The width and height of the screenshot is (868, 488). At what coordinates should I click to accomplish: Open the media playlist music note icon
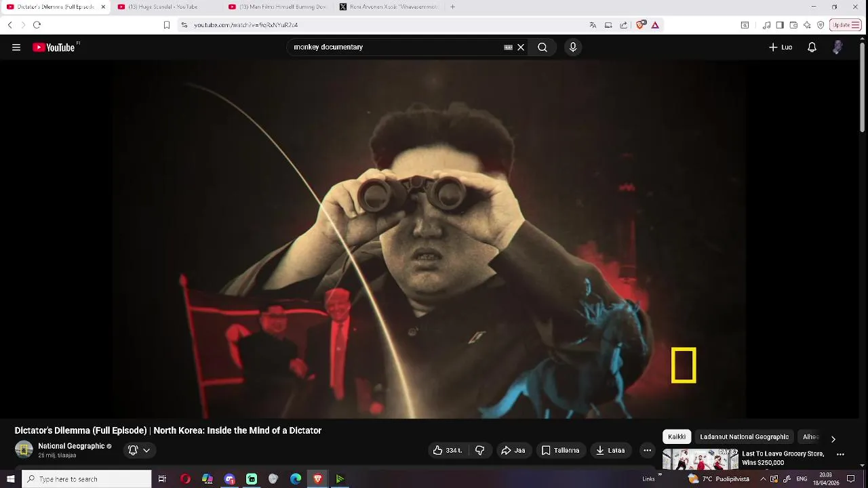tap(766, 25)
